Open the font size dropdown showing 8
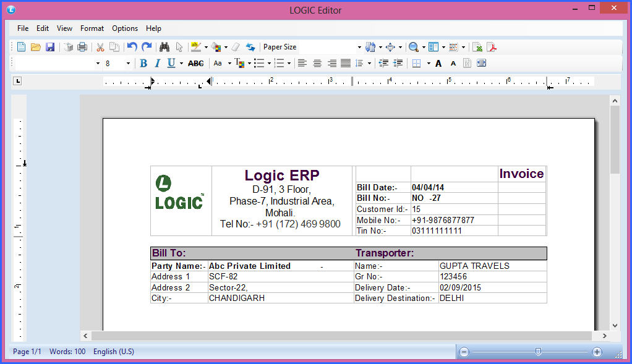Viewport: 632px width, 364px height. pos(128,63)
